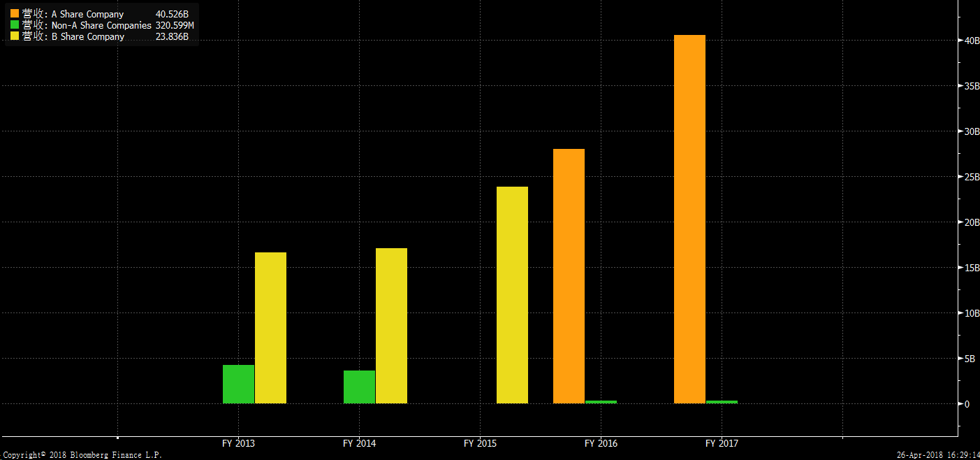Click the Bloomberg Finance copyright text
This screenshot has height=460, width=980.
(x=81, y=454)
